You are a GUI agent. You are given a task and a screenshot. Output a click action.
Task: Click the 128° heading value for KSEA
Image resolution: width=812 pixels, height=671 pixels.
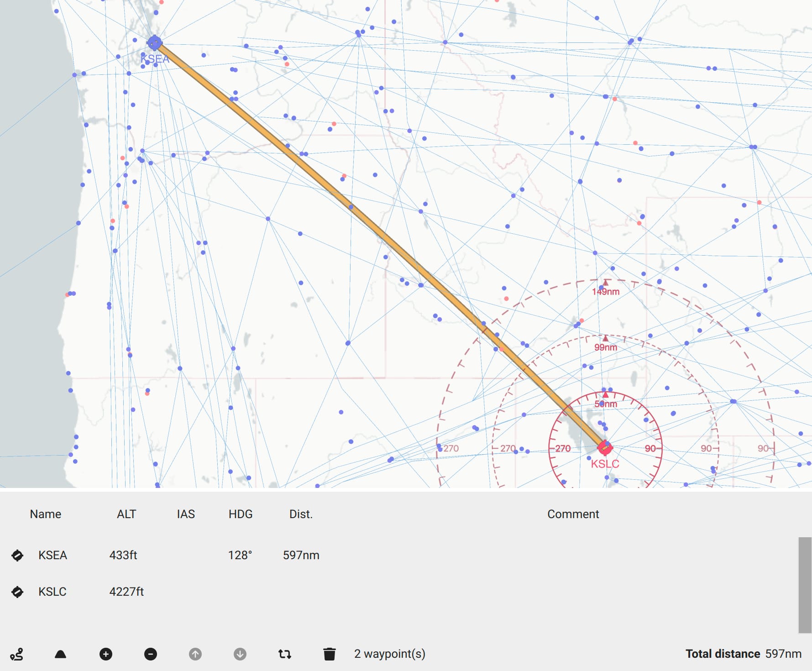click(240, 556)
